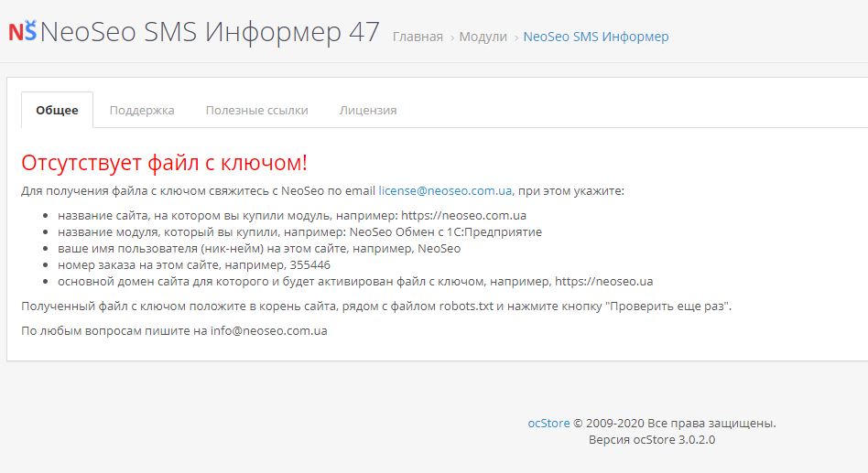Click footer text Версия ocStore 3.0.2.0
Image resolution: width=868 pixels, height=473 pixels.
pos(652,440)
